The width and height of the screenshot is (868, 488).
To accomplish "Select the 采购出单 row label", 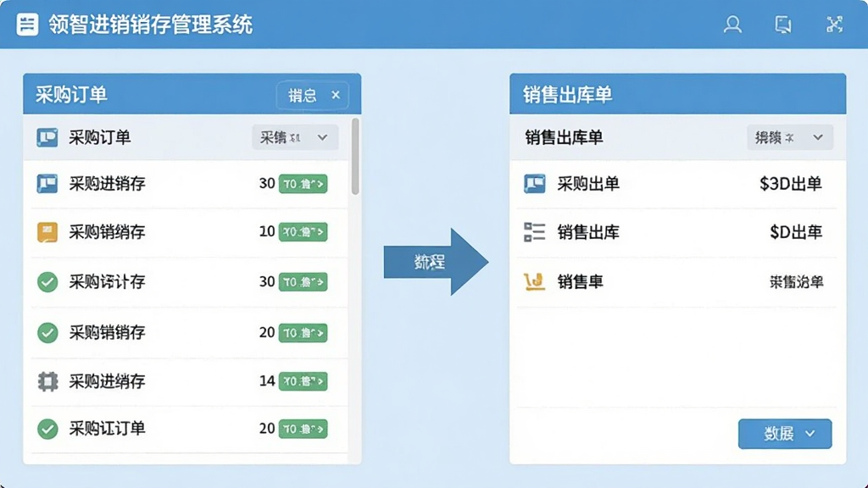I will coord(588,184).
